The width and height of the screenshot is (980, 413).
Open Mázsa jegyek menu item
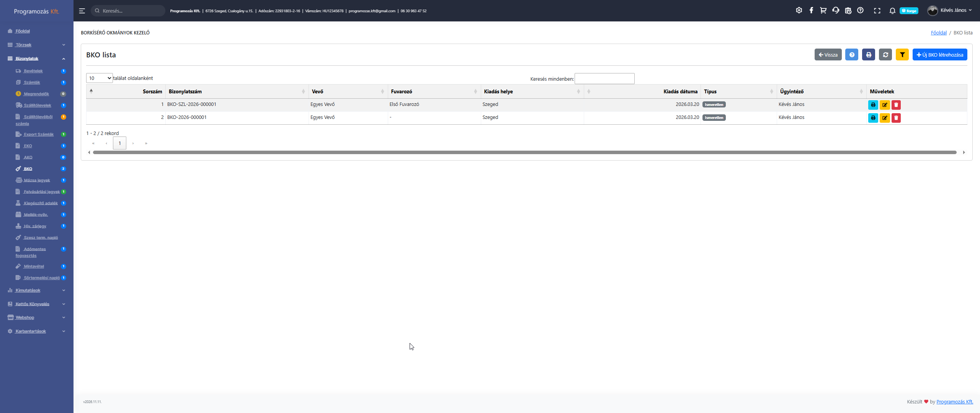[x=37, y=180]
